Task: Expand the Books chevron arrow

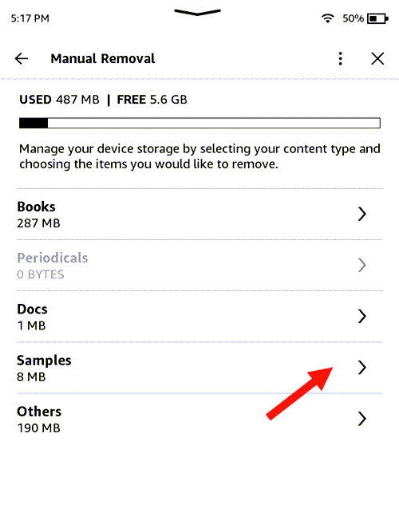Action: point(362,214)
